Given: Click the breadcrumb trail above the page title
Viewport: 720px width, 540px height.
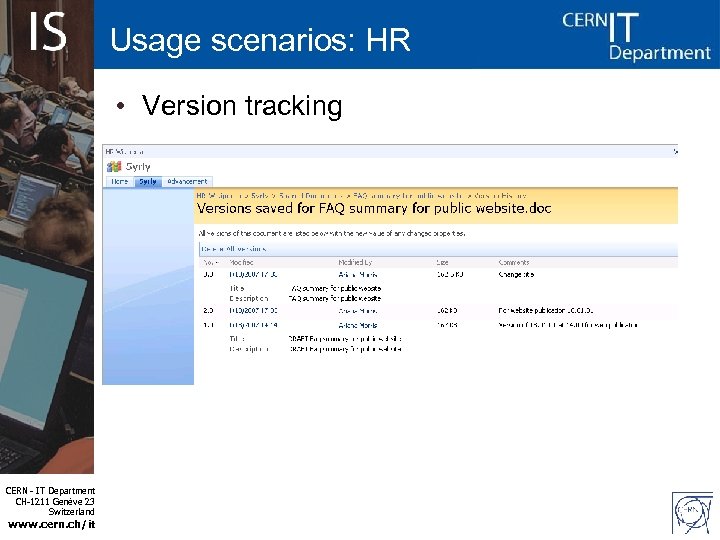Looking at the screenshot, I should click(x=361, y=196).
